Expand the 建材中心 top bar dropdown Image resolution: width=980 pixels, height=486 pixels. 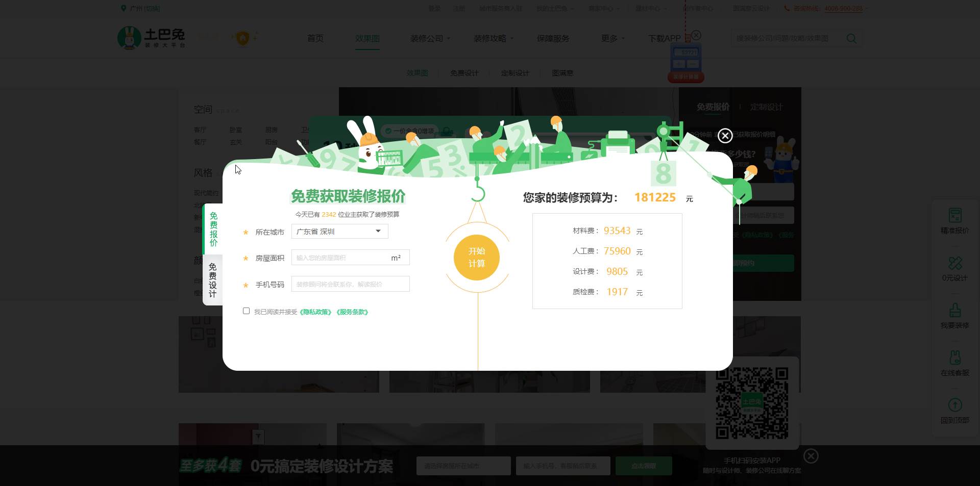coord(651,8)
